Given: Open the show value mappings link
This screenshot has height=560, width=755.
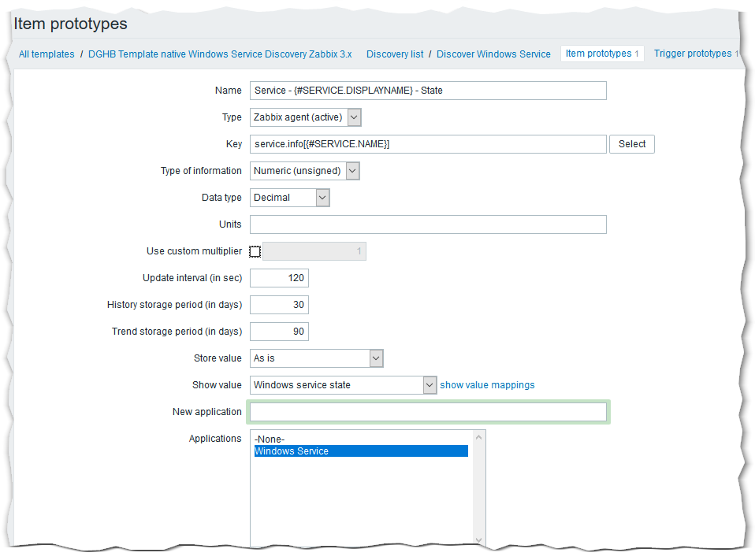Looking at the screenshot, I should point(487,385).
